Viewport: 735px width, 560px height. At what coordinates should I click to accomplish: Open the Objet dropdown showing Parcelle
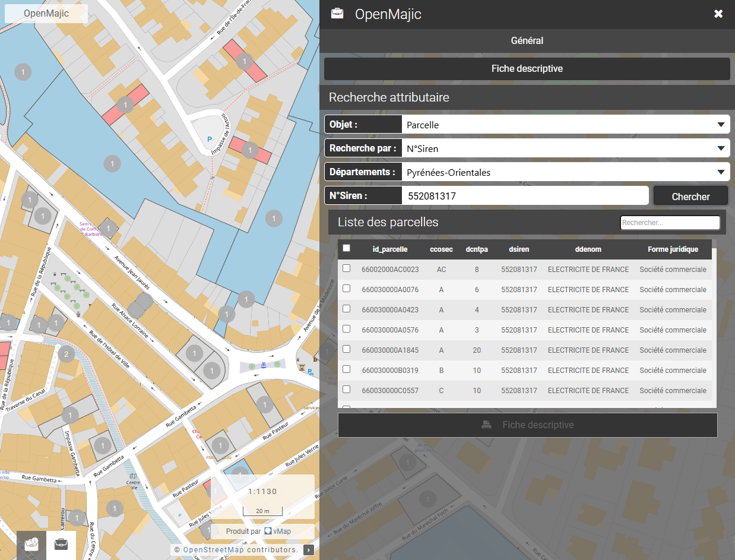coord(566,125)
